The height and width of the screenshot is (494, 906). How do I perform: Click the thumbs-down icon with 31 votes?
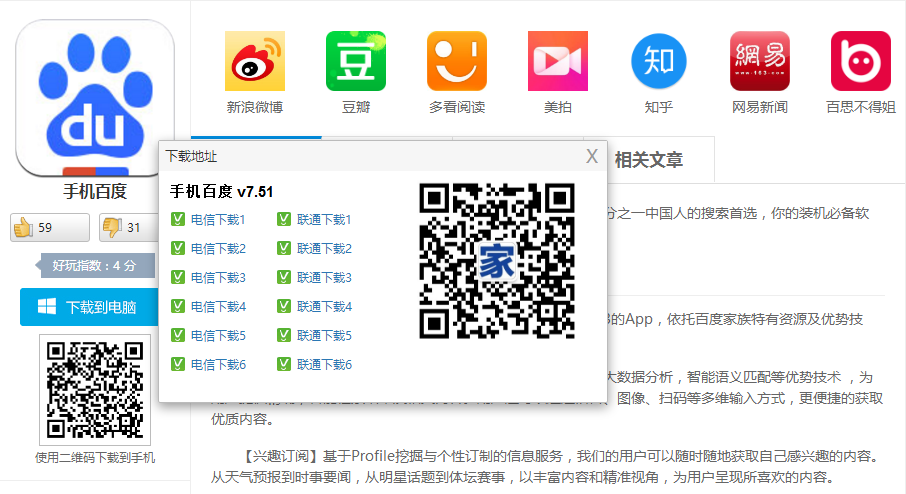click(112, 226)
